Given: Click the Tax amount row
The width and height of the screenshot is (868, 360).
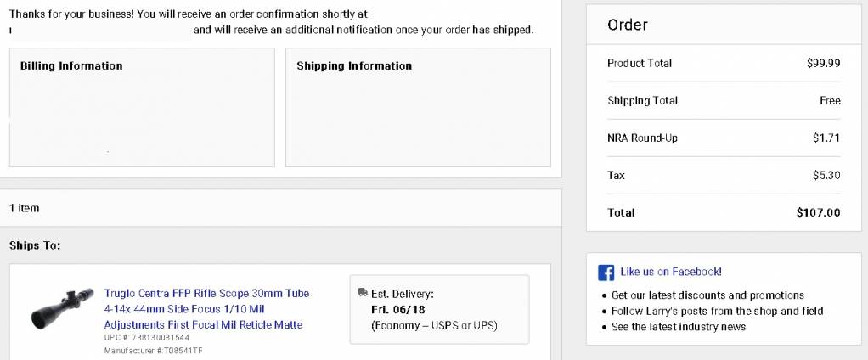Looking at the screenshot, I should 724,175.
